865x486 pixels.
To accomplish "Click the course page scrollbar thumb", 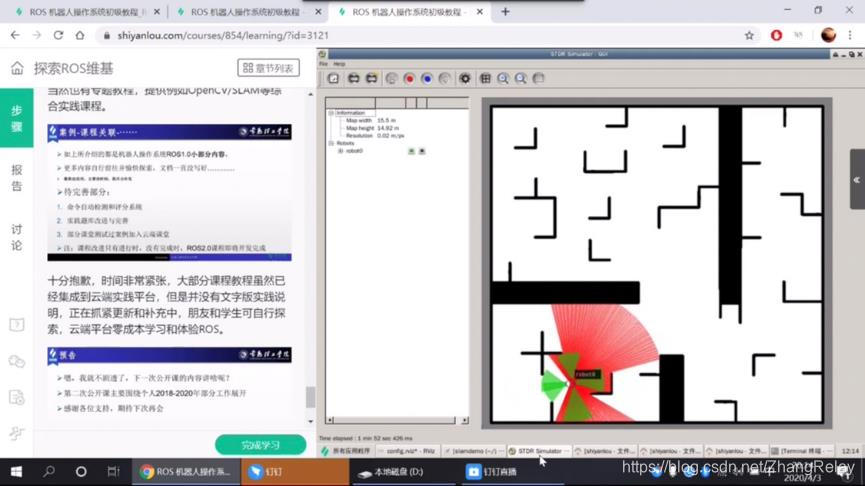I will click(x=310, y=397).
